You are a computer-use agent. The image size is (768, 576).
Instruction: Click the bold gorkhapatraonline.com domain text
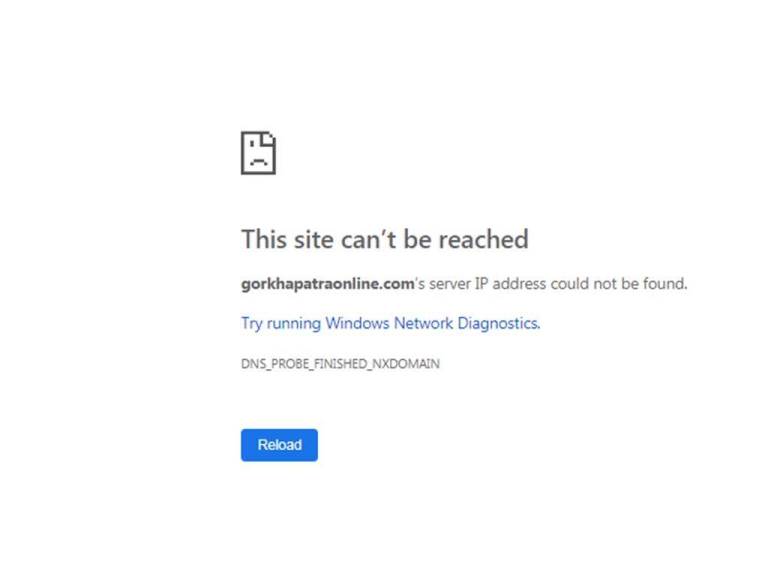(x=328, y=284)
